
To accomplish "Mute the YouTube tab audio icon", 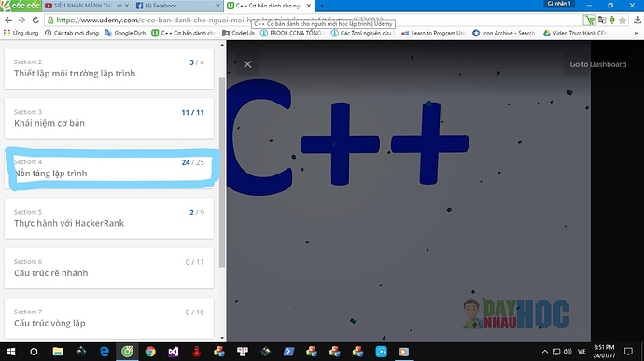I will pyautogui.click(x=119, y=6).
